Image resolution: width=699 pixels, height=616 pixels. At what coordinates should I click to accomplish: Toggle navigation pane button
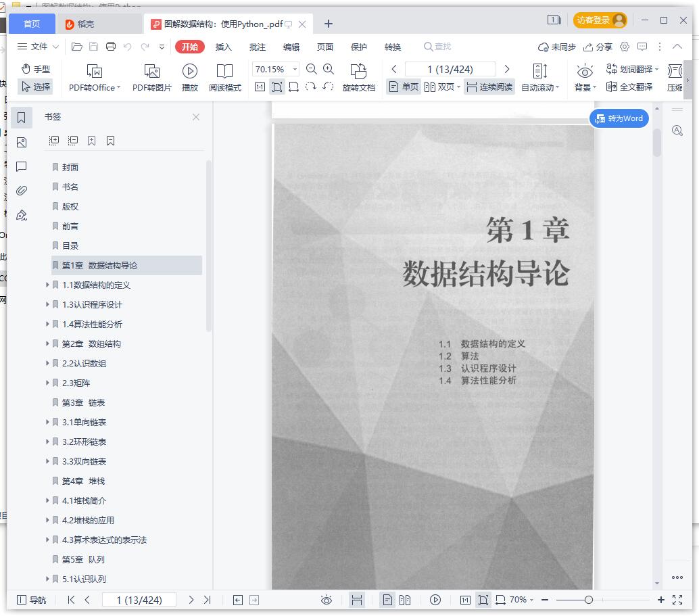(x=31, y=600)
